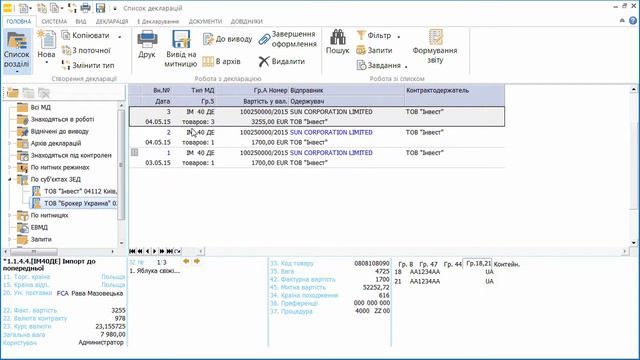
Task: Expand the По митних режимах node
Action: [10, 167]
